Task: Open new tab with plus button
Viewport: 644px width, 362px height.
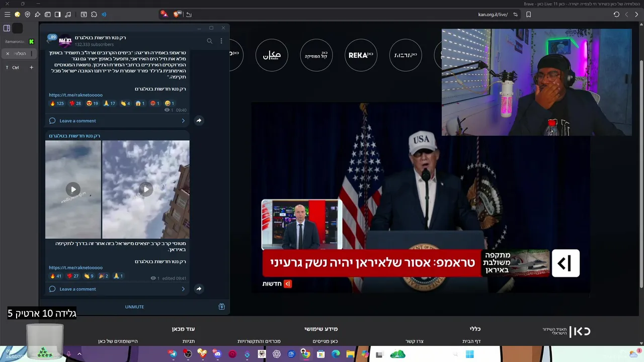Action: tap(31, 67)
